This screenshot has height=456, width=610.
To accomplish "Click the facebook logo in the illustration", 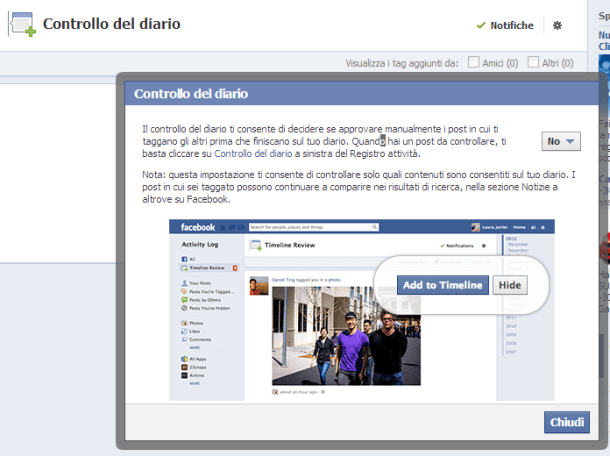I will (198, 227).
